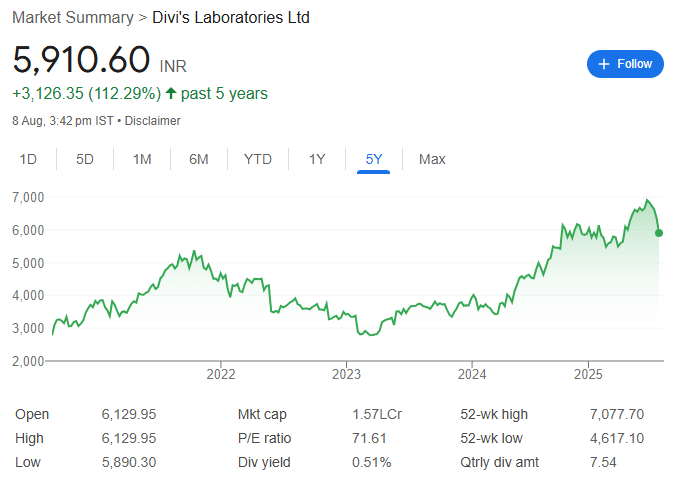
Task: Click the '8 Aug, 3:42 pm IST' timestamp
Action: pos(63,121)
